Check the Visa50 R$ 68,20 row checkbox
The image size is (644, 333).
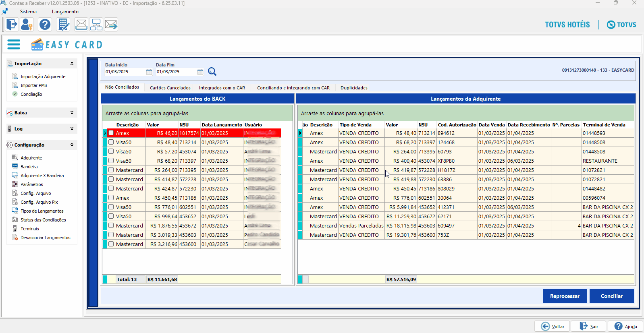[x=111, y=161]
